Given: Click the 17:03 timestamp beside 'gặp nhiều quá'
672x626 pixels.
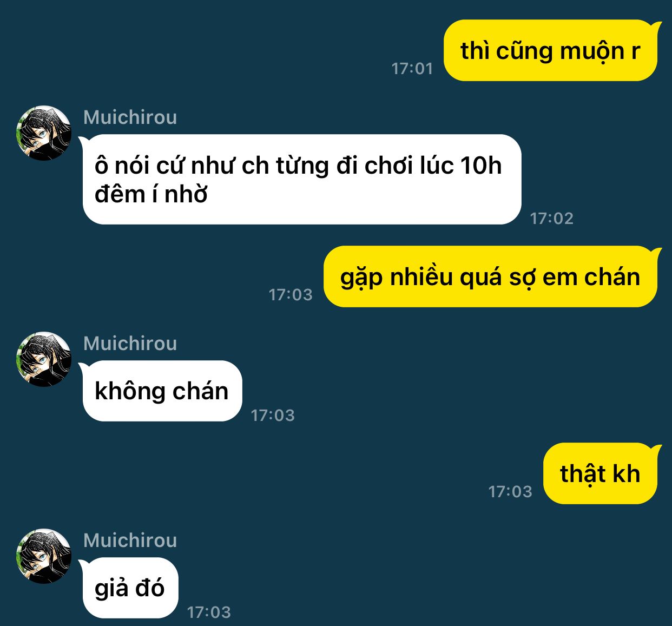Looking at the screenshot, I should (291, 295).
